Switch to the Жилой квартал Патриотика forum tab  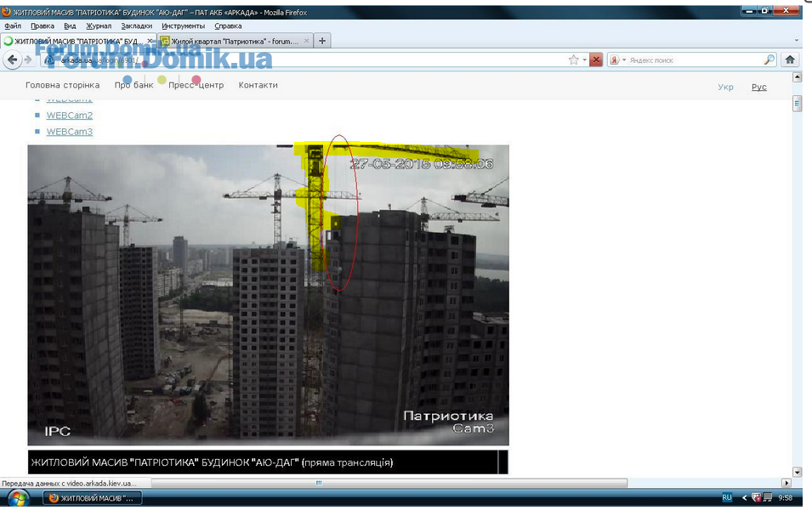click(x=236, y=41)
